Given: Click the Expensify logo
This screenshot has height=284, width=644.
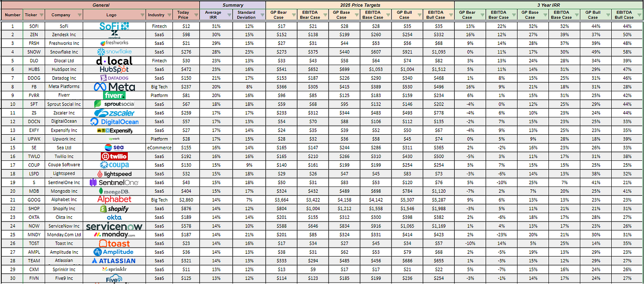Looking at the screenshot, I should pyautogui.click(x=115, y=130).
